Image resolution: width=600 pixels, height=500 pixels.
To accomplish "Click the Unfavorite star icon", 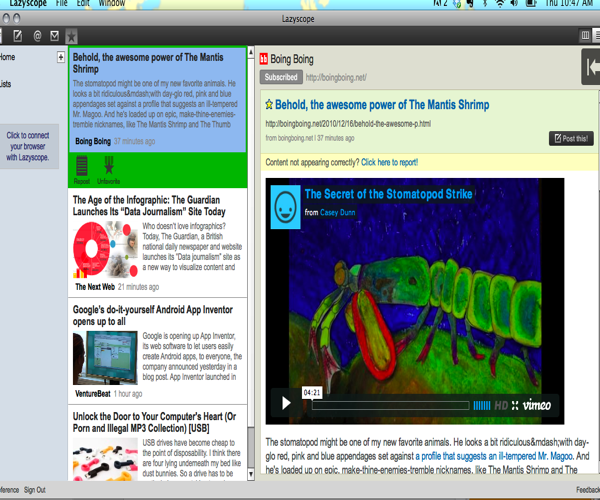I will pyautogui.click(x=109, y=170).
